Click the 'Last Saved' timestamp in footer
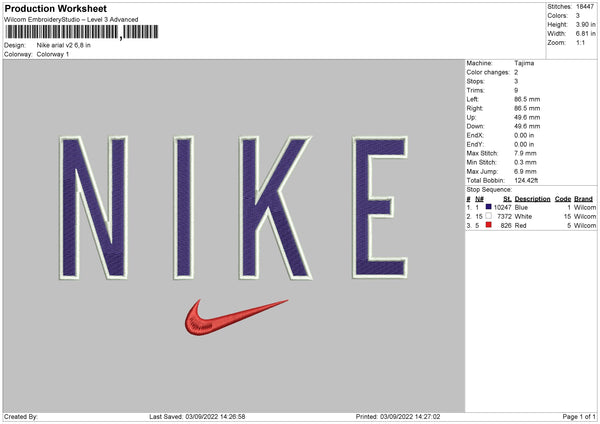600x424 pixels. (197, 417)
